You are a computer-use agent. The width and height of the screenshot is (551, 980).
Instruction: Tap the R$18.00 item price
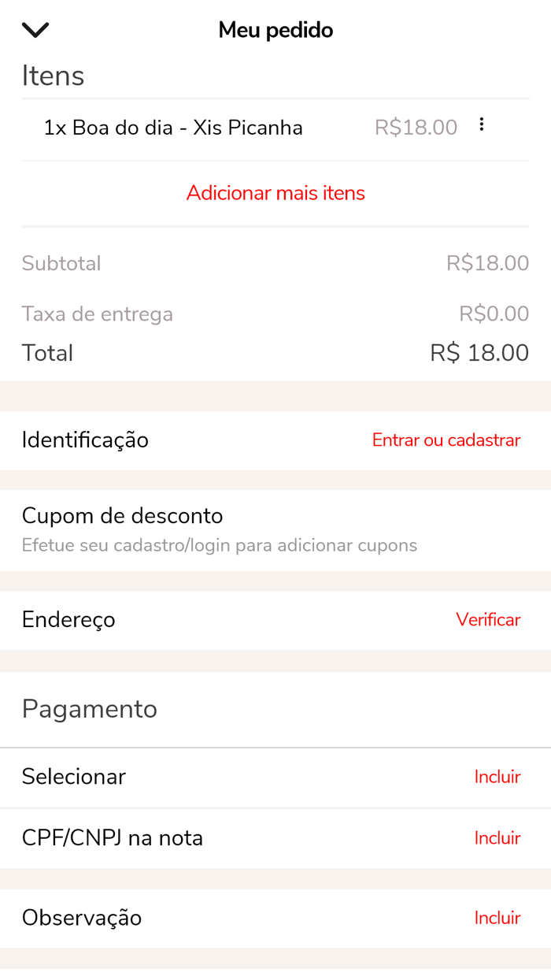[x=416, y=127]
